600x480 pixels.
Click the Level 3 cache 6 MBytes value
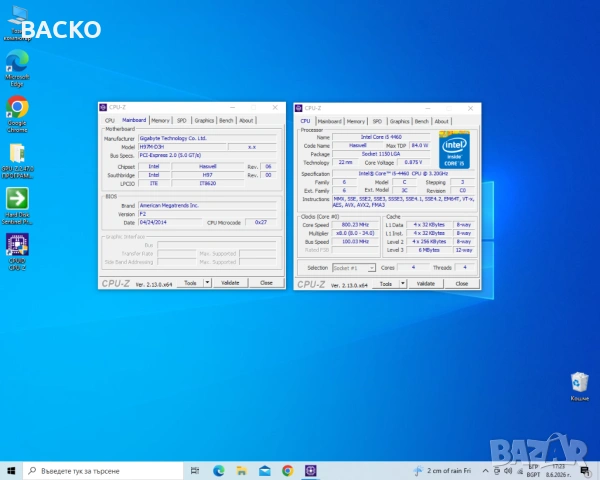tap(429, 250)
